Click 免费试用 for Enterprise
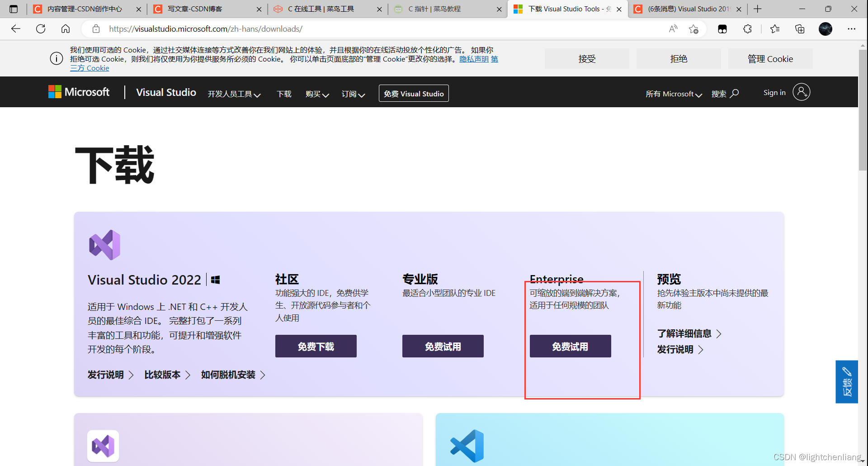This screenshot has width=868, height=466. pyautogui.click(x=571, y=346)
